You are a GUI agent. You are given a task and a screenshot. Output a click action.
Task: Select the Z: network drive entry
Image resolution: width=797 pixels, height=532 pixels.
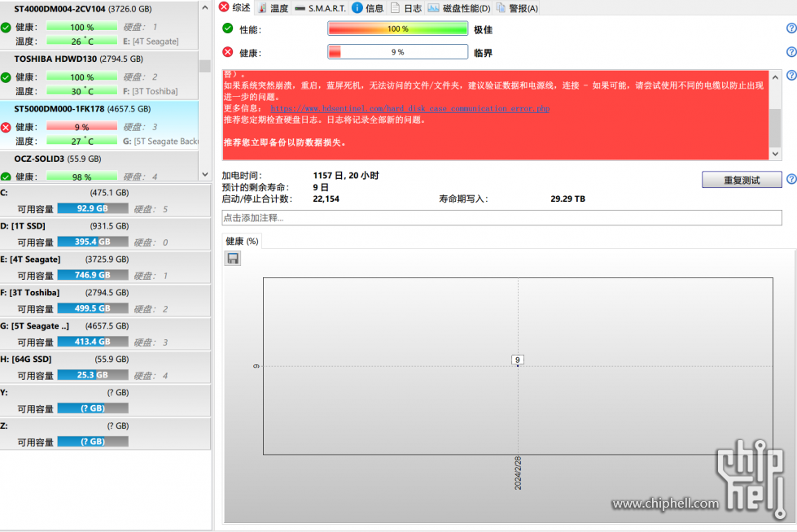[105, 434]
